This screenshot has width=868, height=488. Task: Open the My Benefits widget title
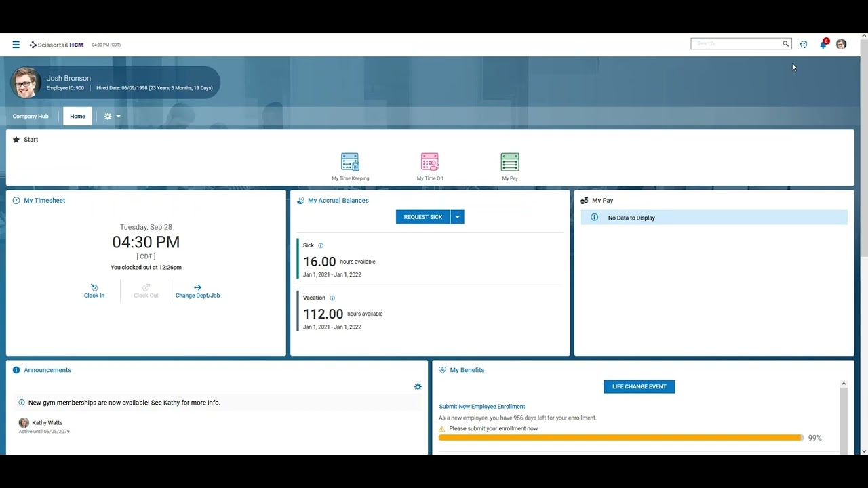pyautogui.click(x=467, y=370)
